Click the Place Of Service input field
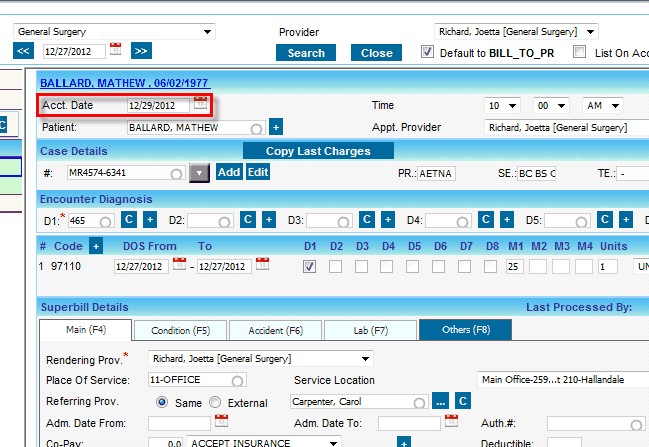Image resolution: width=649 pixels, height=447 pixels. click(x=197, y=380)
